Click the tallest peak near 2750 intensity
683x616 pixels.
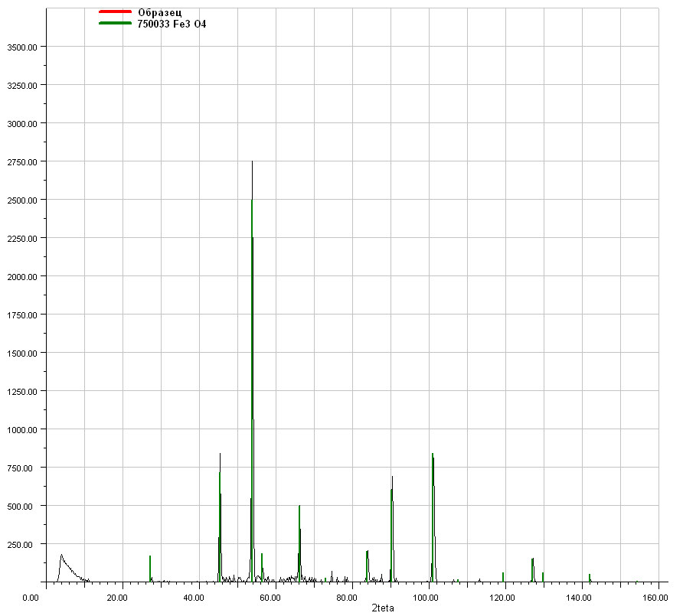[x=252, y=370]
